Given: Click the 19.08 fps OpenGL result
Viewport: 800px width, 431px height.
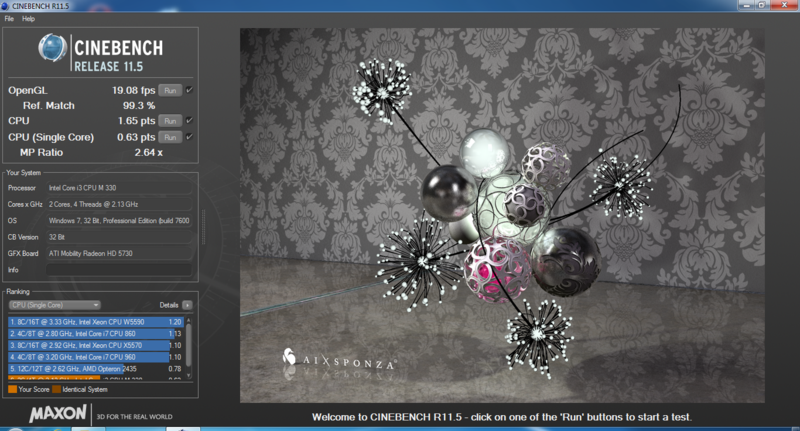Looking at the screenshot, I should [x=133, y=90].
